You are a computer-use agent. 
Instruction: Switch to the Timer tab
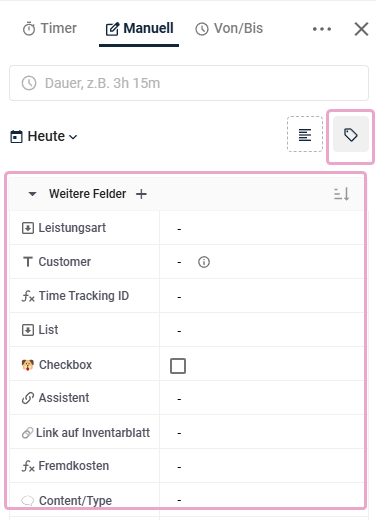50,29
